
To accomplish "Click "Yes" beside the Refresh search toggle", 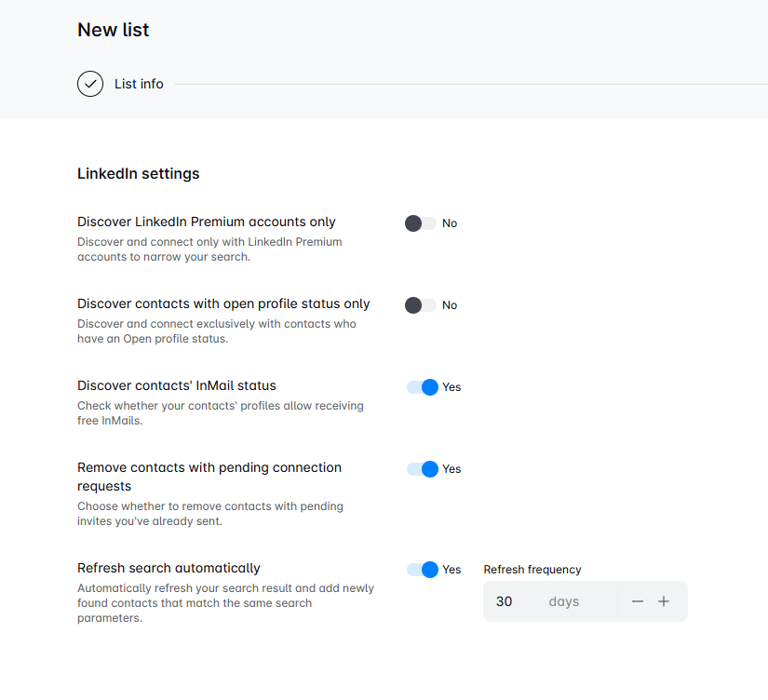I will (x=451, y=570).
